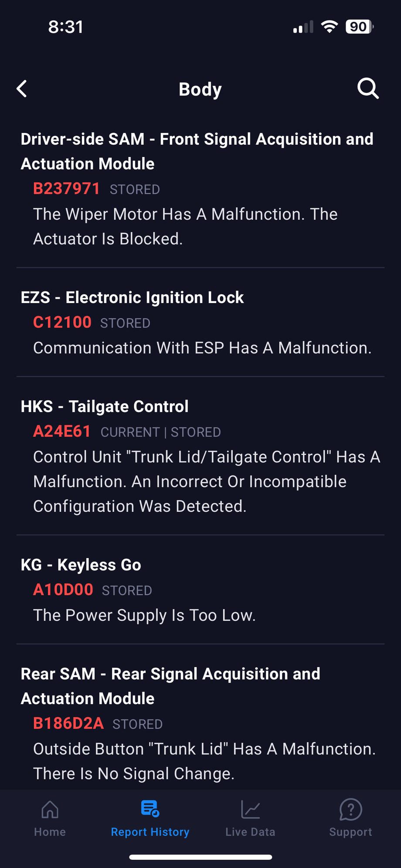Screen dimensions: 401x868
Task: Select the Home house icon
Action: [x=50, y=810]
